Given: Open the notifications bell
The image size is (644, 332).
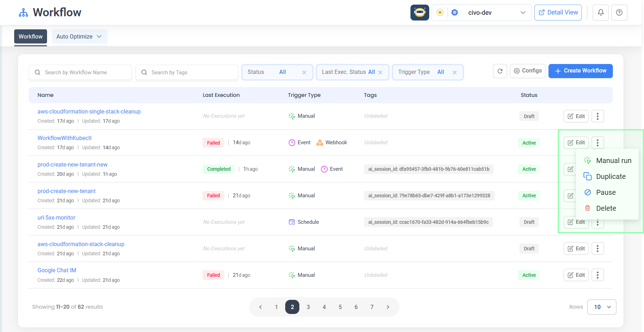Looking at the screenshot, I should tap(600, 13).
